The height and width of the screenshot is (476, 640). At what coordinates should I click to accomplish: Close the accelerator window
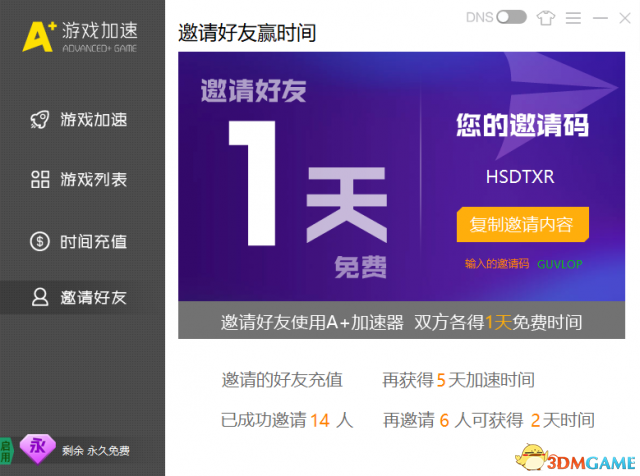(625, 18)
